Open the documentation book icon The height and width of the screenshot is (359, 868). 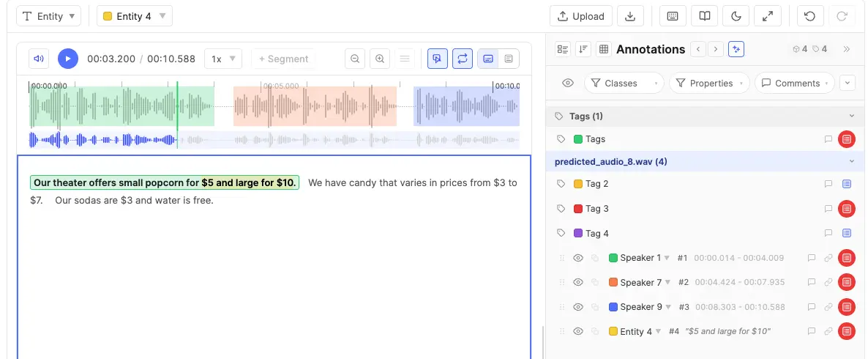tap(705, 16)
